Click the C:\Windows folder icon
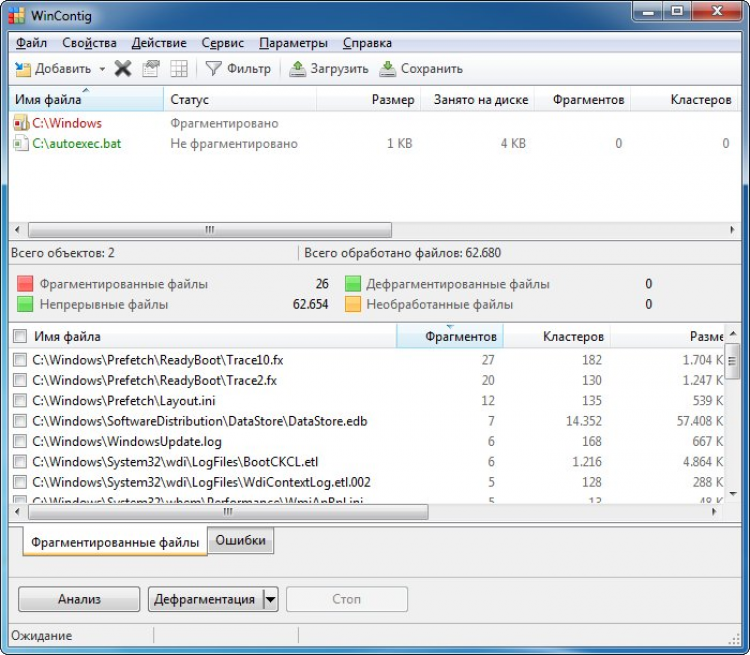The width and height of the screenshot is (750, 655). coord(21,123)
